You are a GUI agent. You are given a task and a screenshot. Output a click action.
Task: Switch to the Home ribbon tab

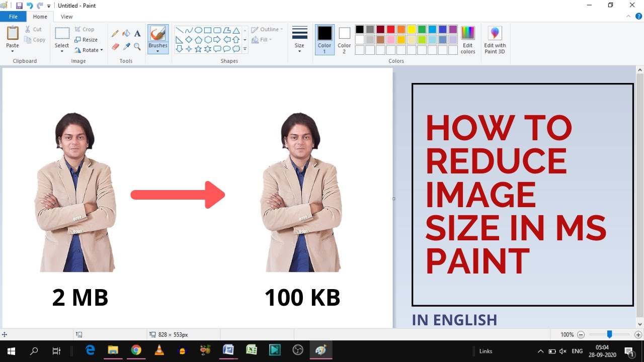coord(40,17)
